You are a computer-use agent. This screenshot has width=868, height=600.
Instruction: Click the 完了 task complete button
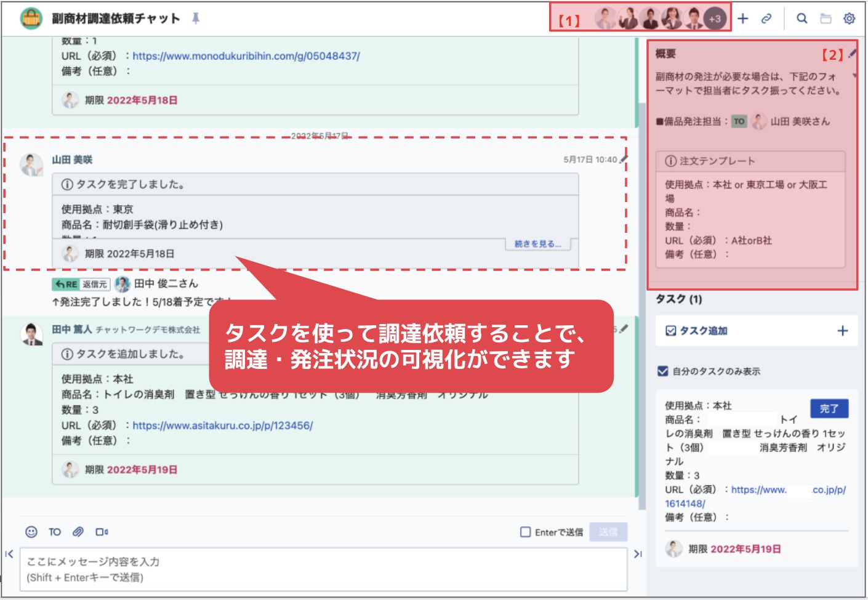tap(829, 408)
